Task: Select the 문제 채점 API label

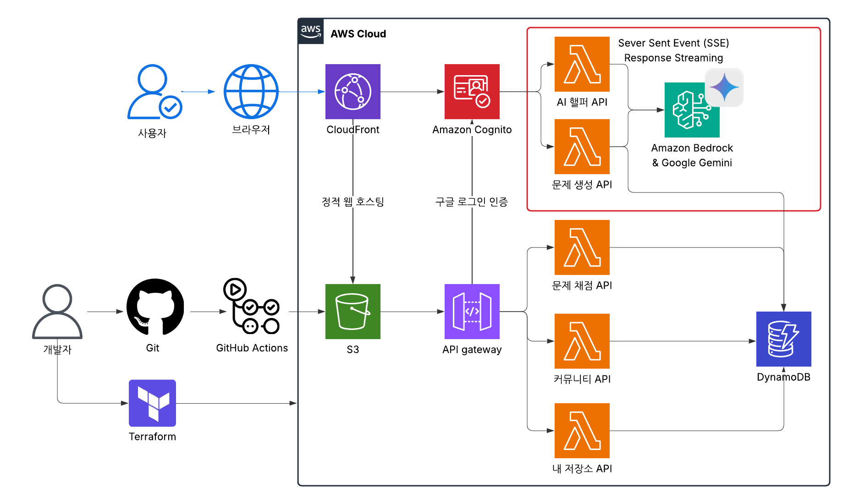Action: click(x=582, y=285)
